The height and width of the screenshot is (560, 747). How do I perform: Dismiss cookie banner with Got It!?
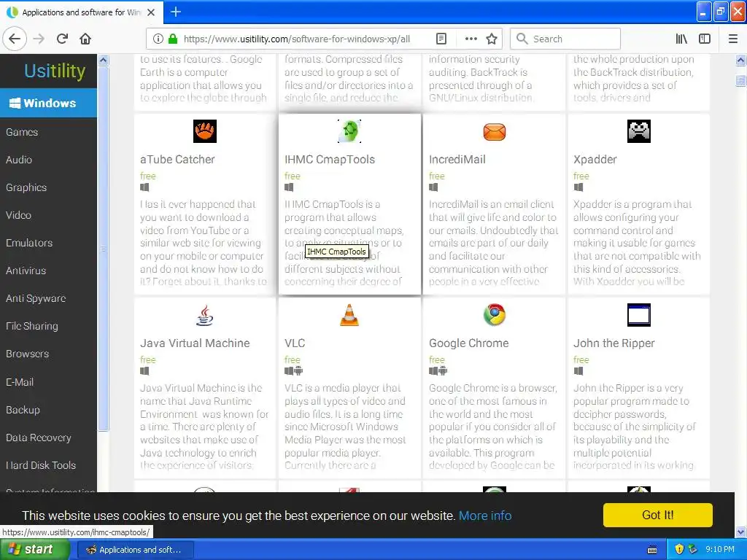point(657,516)
